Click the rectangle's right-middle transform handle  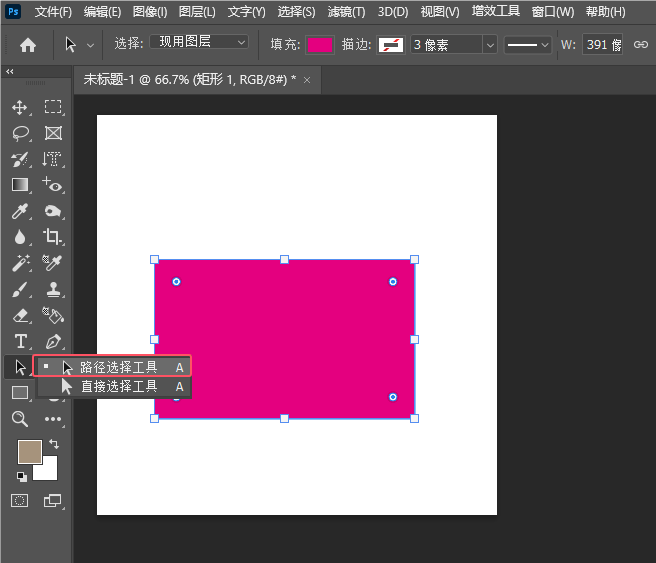[414, 339]
